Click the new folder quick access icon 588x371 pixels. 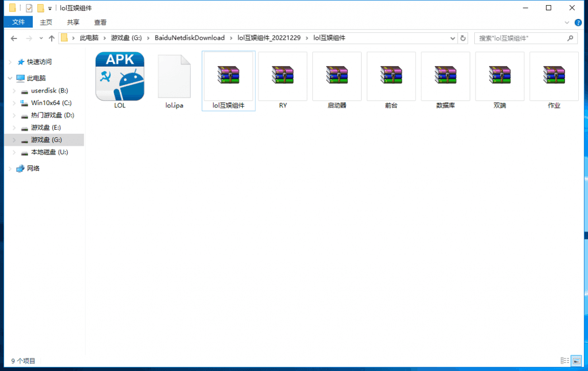click(41, 8)
